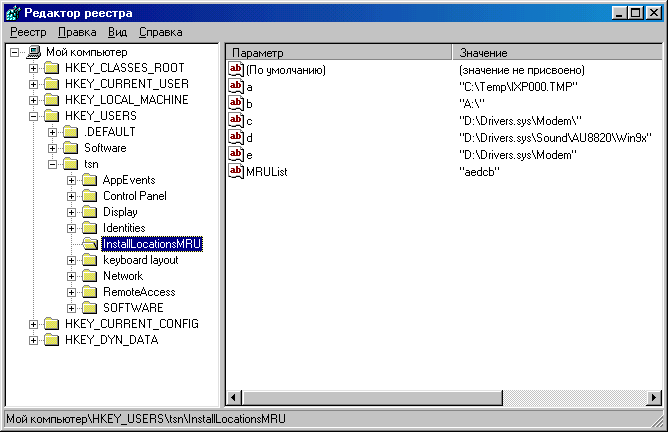Click the string value icon for MRUList

(237, 171)
